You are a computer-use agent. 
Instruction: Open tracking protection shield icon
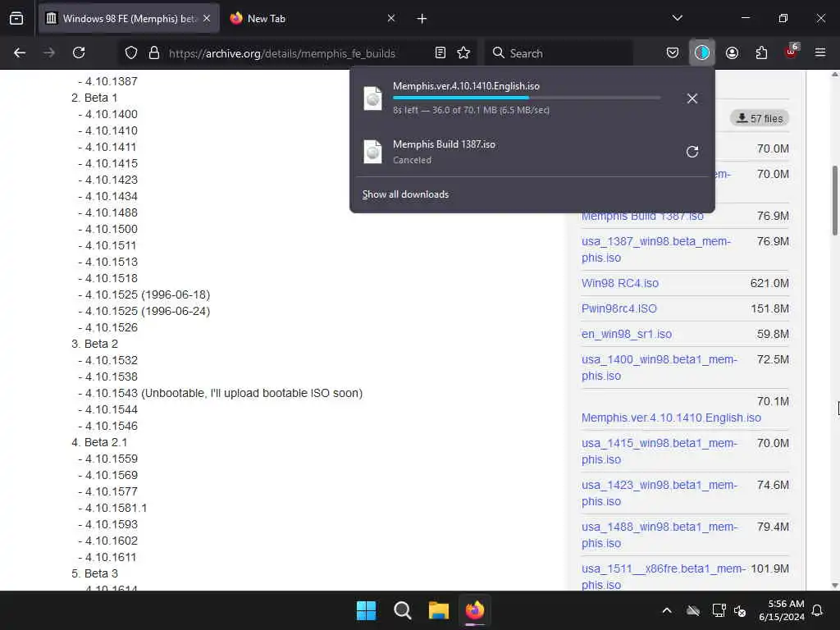[x=131, y=52]
